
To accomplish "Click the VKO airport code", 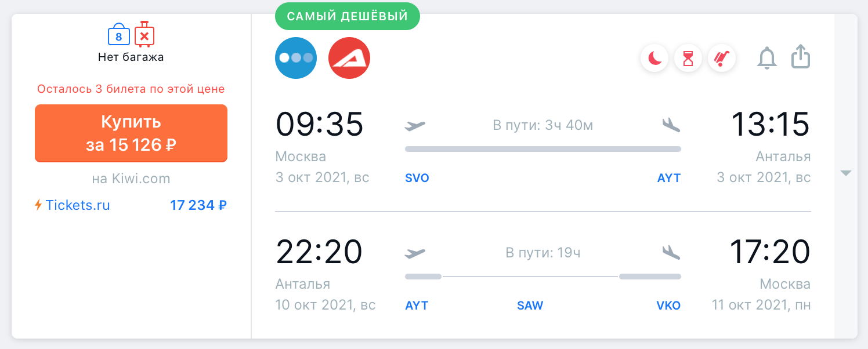I will [x=668, y=306].
